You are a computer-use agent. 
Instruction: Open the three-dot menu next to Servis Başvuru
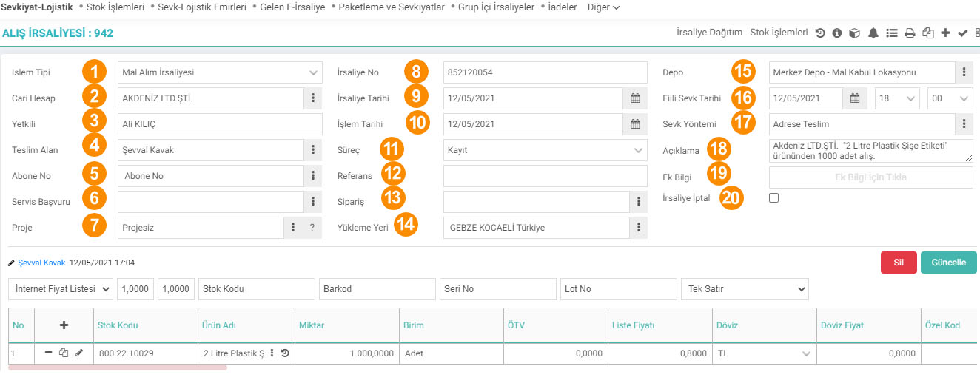point(313,201)
